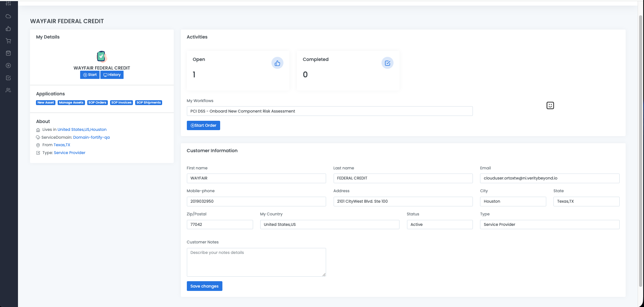The height and width of the screenshot is (307, 644).
Task: Launch the New Asset application
Action: [46, 102]
